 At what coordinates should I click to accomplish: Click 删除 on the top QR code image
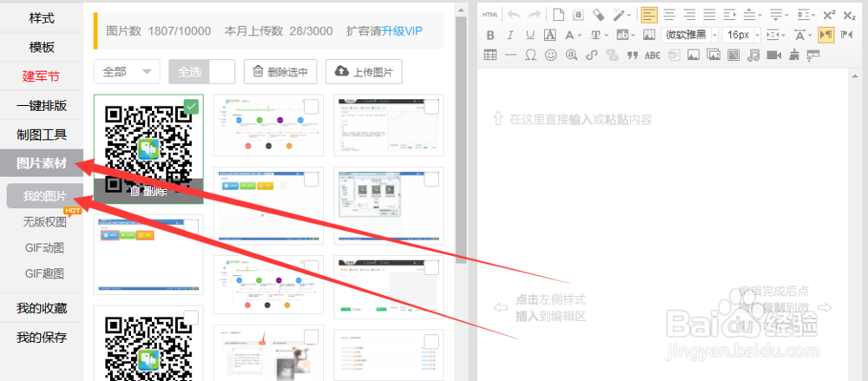(148, 191)
